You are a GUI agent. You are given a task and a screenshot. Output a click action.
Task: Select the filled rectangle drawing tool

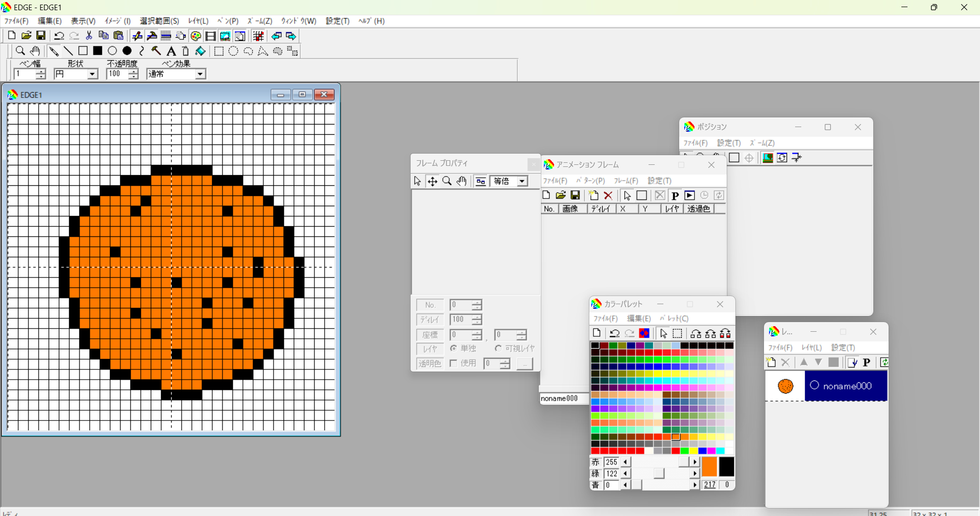point(97,51)
